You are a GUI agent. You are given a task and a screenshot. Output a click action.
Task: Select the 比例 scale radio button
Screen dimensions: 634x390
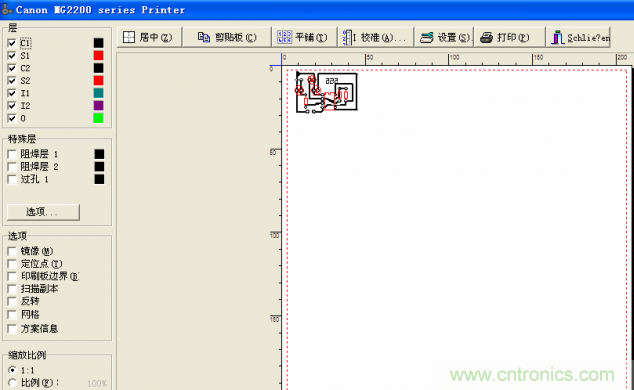click(12, 382)
